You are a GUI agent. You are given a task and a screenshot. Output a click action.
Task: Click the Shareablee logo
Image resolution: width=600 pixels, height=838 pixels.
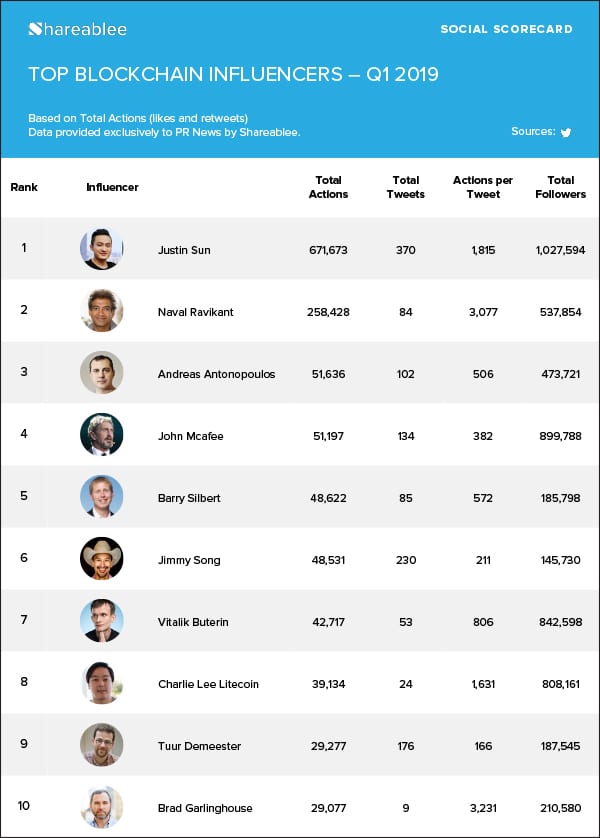[78, 29]
